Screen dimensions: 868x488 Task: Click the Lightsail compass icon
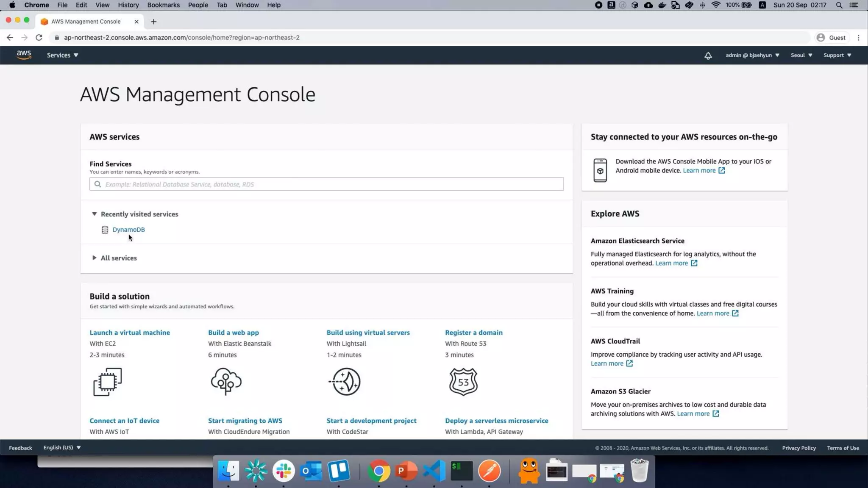pyautogui.click(x=345, y=382)
